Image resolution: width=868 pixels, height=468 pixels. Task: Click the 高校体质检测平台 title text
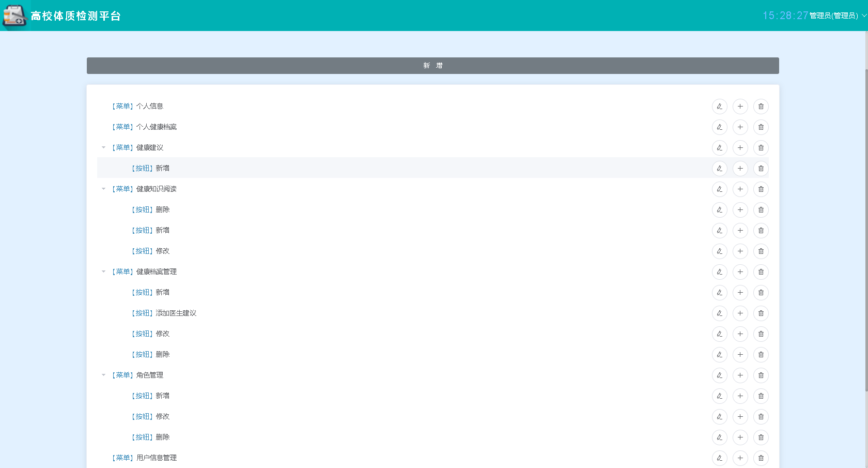(x=75, y=16)
